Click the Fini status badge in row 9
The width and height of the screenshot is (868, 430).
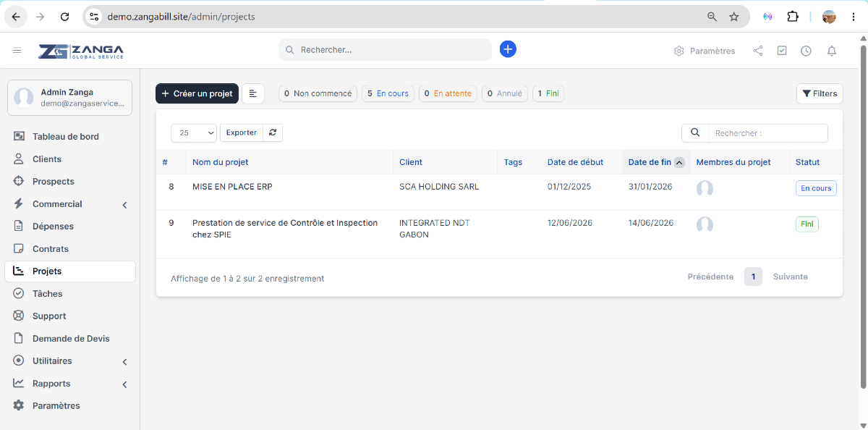tap(807, 224)
